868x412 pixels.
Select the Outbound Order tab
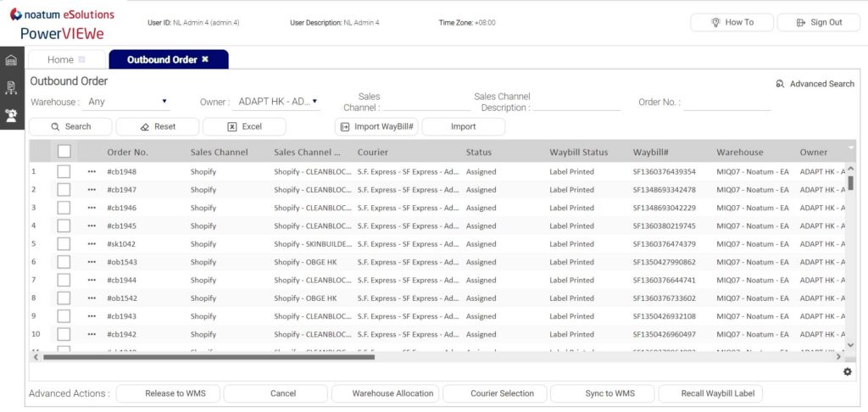(x=161, y=59)
